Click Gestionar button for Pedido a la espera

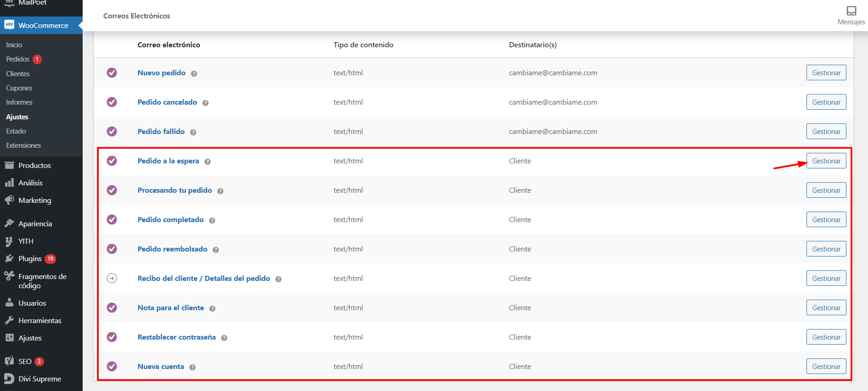coord(826,161)
